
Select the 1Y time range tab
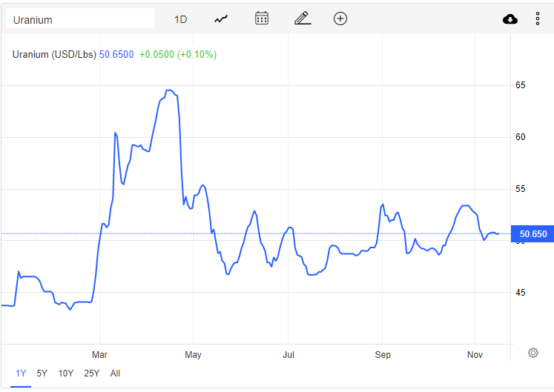pos(21,373)
